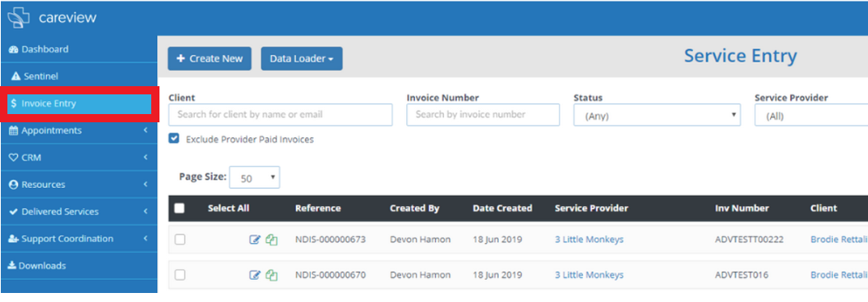868x302 pixels.
Task: Toggle Exclude Provider Paid Invoices checkbox
Action: (x=173, y=139)
